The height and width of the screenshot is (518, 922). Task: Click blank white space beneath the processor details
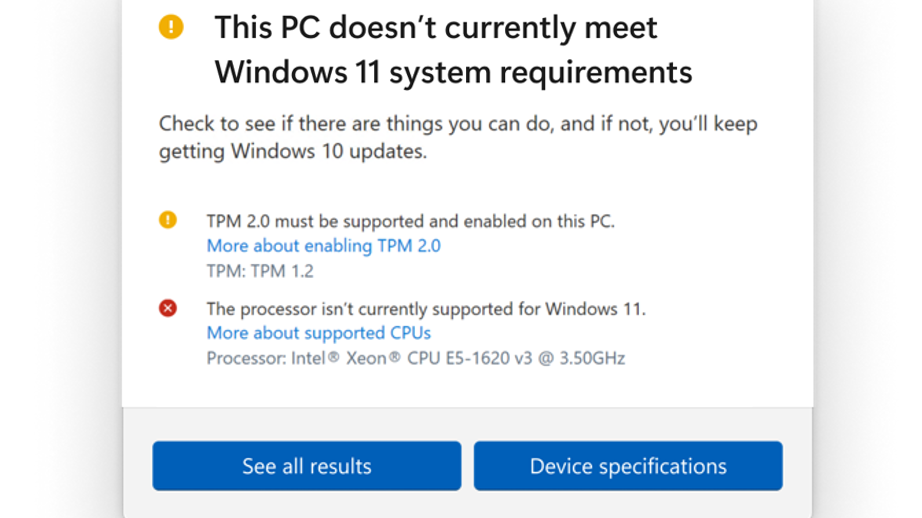pyautogui.click(x=467, y=388)
